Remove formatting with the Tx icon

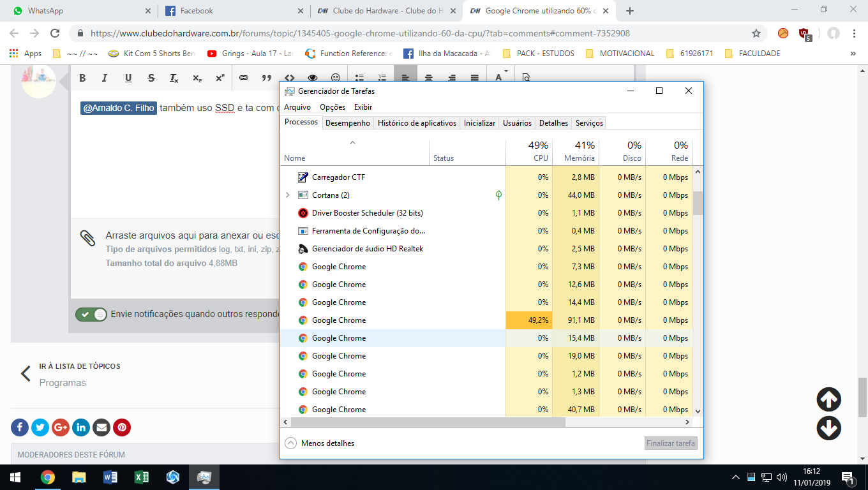click(x=174, y=78)
